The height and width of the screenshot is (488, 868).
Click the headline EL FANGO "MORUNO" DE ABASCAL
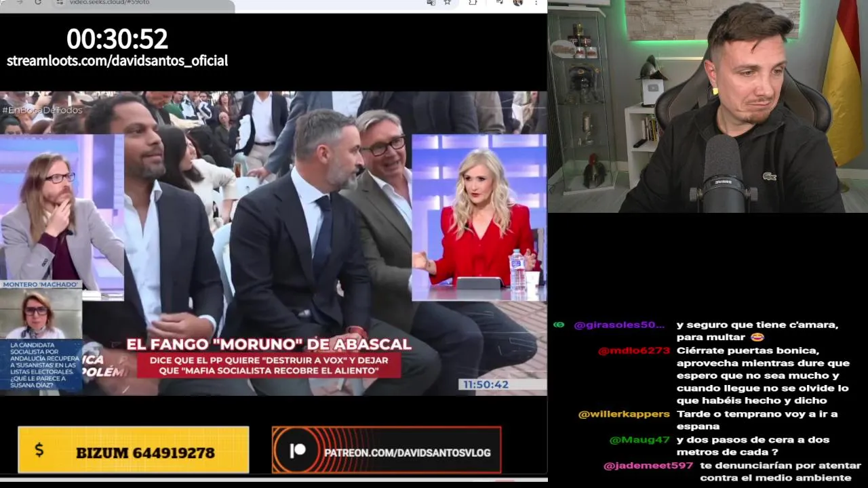(x=269, y=344)
